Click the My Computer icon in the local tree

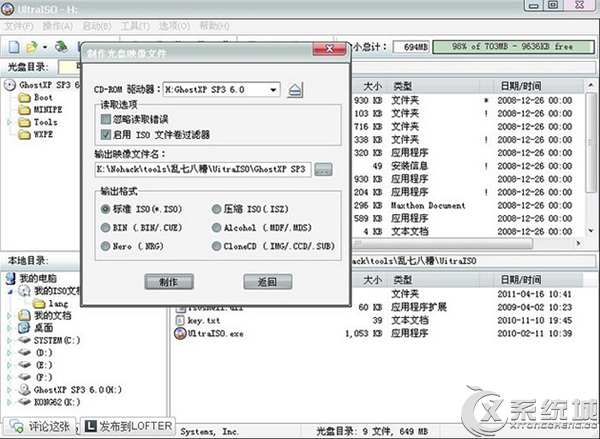11,278
